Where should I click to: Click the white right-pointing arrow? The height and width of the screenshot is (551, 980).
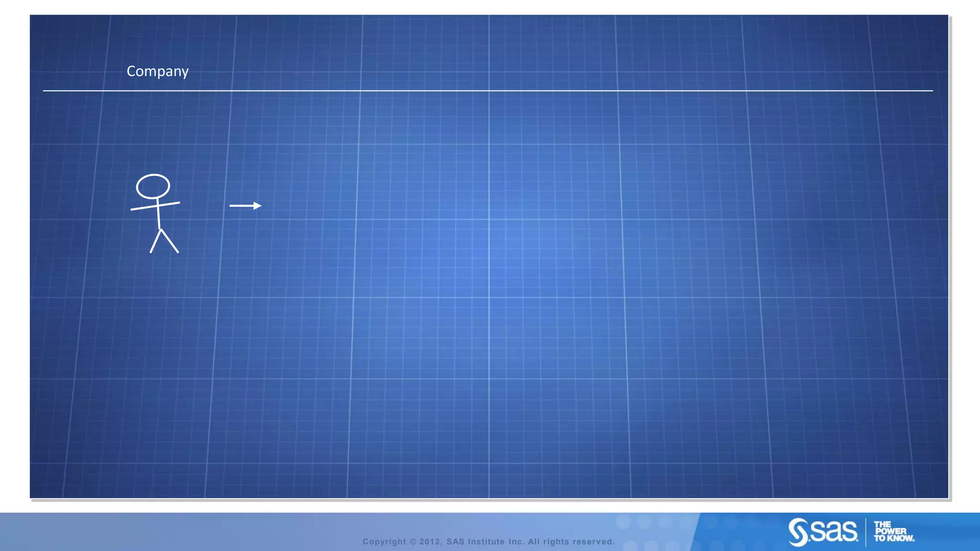tap(245, 206)
